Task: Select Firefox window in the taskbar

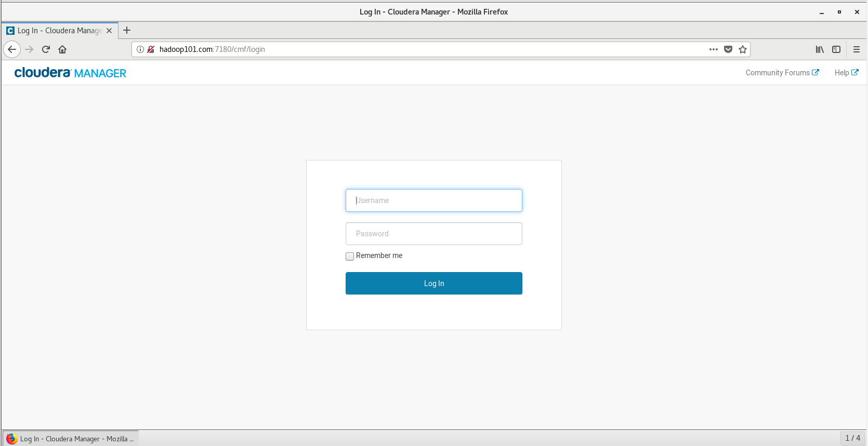Action: (71, 439)
